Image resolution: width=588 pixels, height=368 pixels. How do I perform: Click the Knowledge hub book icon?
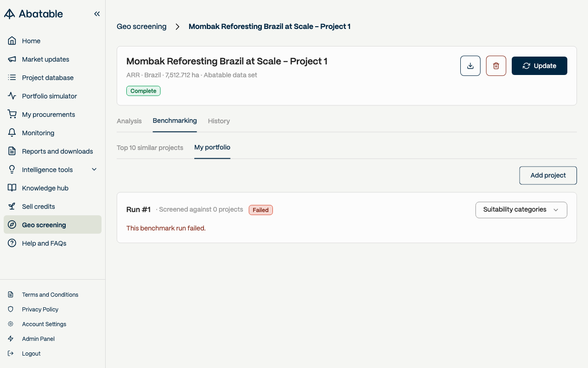point(12,188)
